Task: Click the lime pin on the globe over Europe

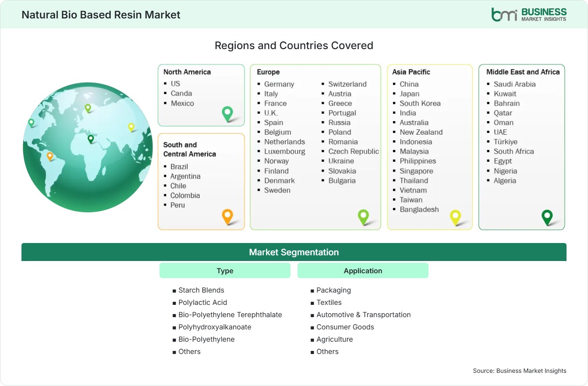Action: point(88,108)
